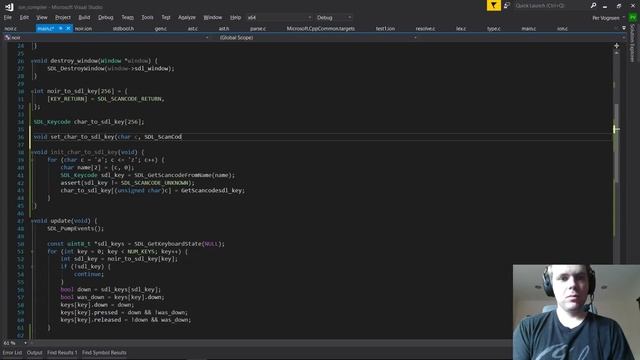Click the Visual Studio logo icon
The height and width of the screenshot is (360, 640).
[x=9, y=7]
